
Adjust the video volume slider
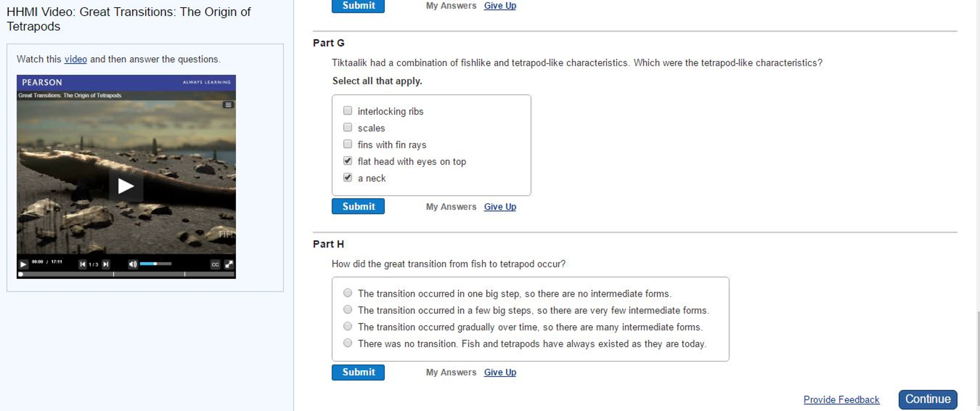click(x=156, y=264)
